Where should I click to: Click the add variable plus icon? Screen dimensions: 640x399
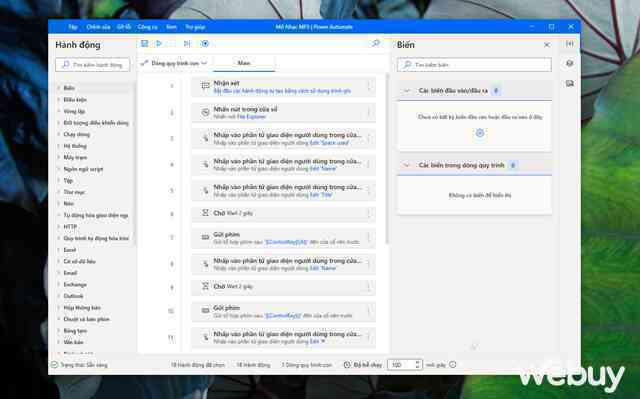[x=480, y=133]
